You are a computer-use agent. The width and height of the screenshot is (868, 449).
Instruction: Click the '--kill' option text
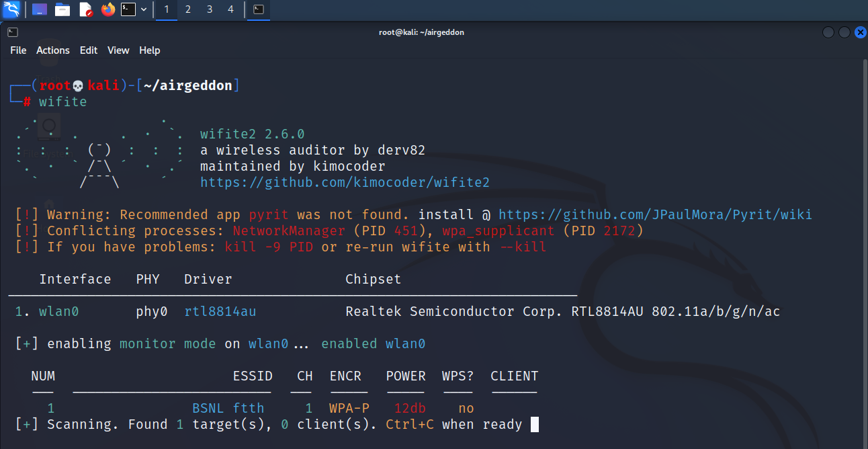click(x=523, y=247)
